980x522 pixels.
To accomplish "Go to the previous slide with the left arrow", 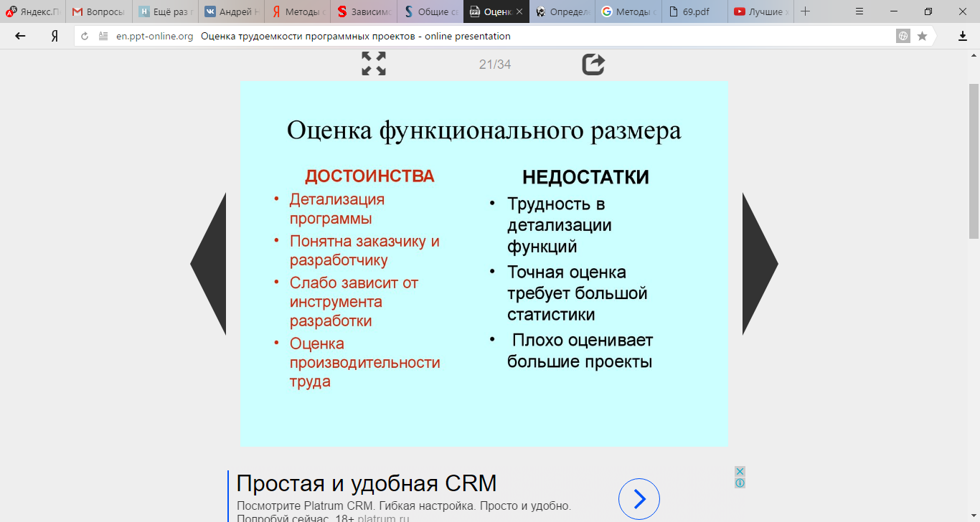I will pos(208,264).
